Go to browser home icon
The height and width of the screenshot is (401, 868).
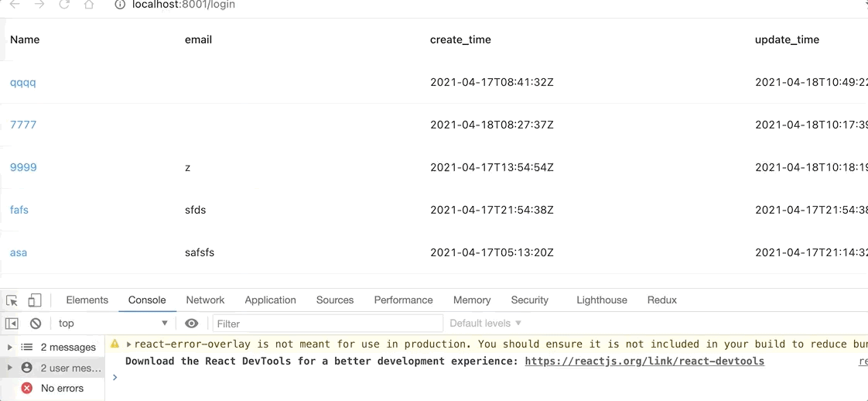[x=88, y=5]
